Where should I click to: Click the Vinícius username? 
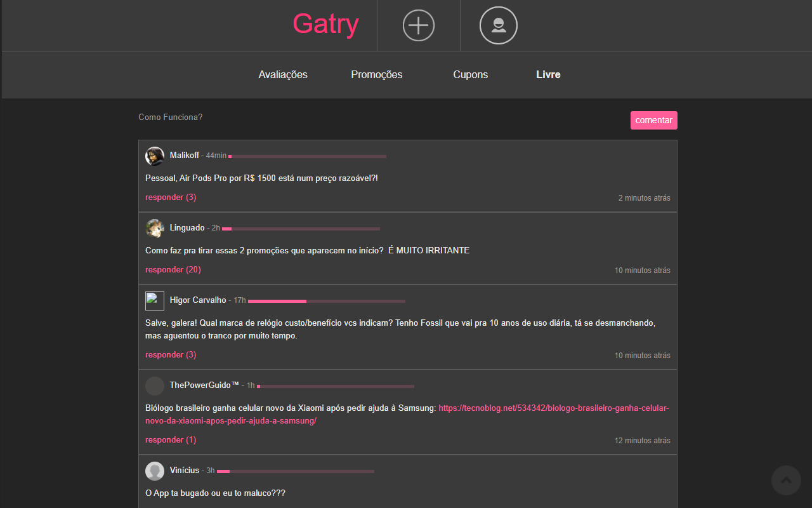click(185, 471)
